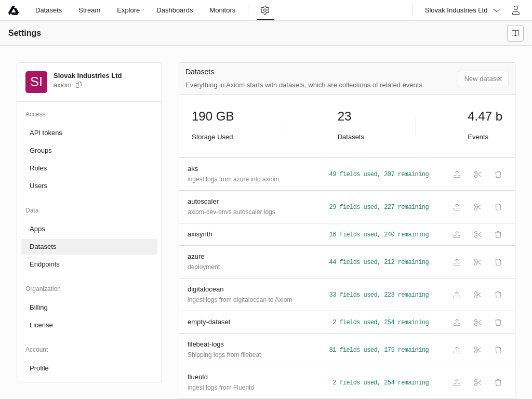Expand the Slovak Industries Ltd organization dropdown
The width and height of the screenshot is (532, 399).
pyautogui.click(x=462, y=10)
